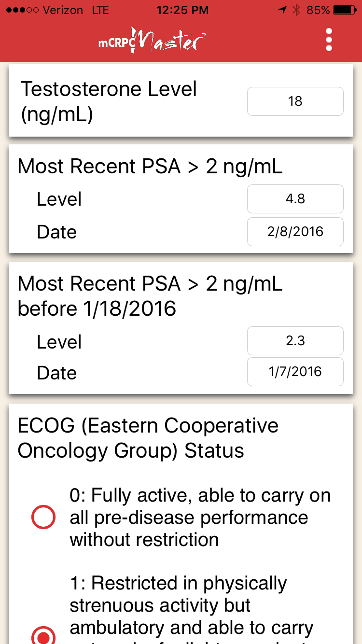Tap the Bluetooth status icon

coord(296,10)
